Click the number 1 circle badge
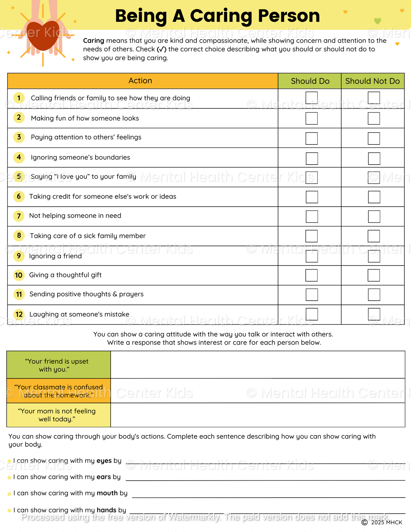 pyautogui.click(x=19, y=98)
